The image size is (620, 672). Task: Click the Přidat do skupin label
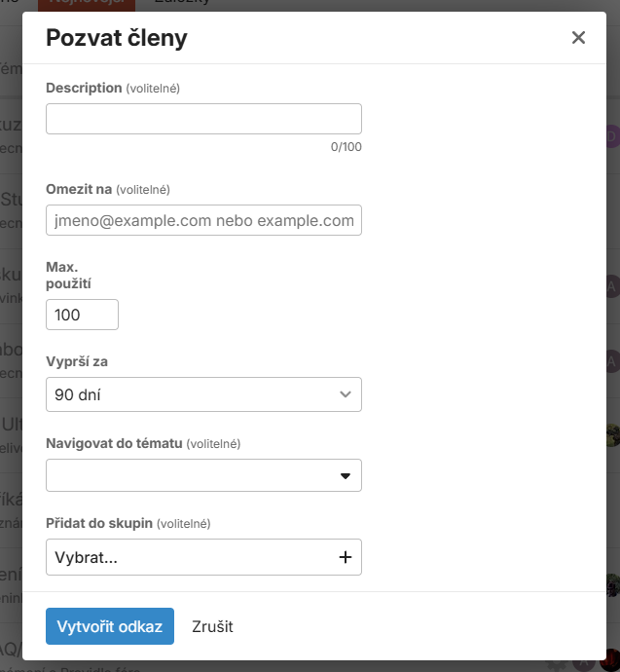[99, 523]
